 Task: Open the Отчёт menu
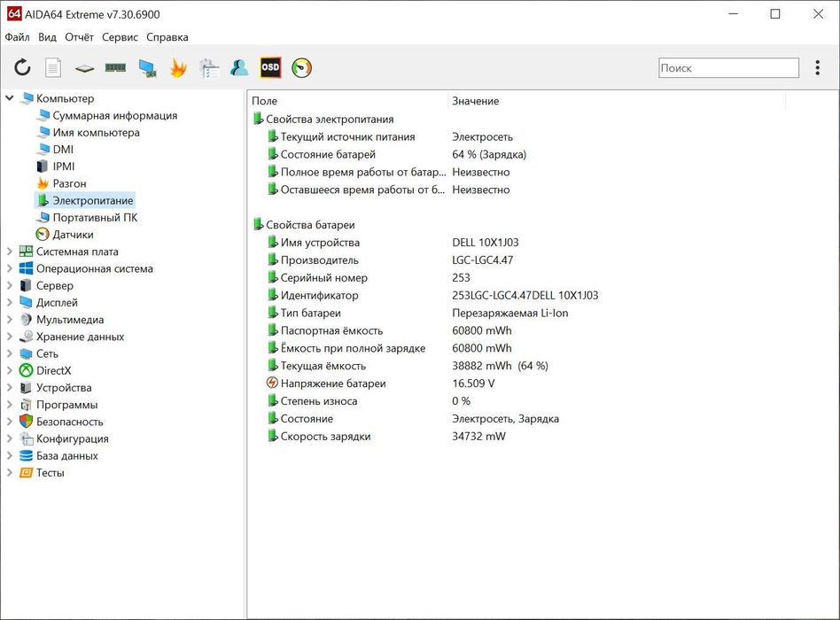click(x=79, y=37)
